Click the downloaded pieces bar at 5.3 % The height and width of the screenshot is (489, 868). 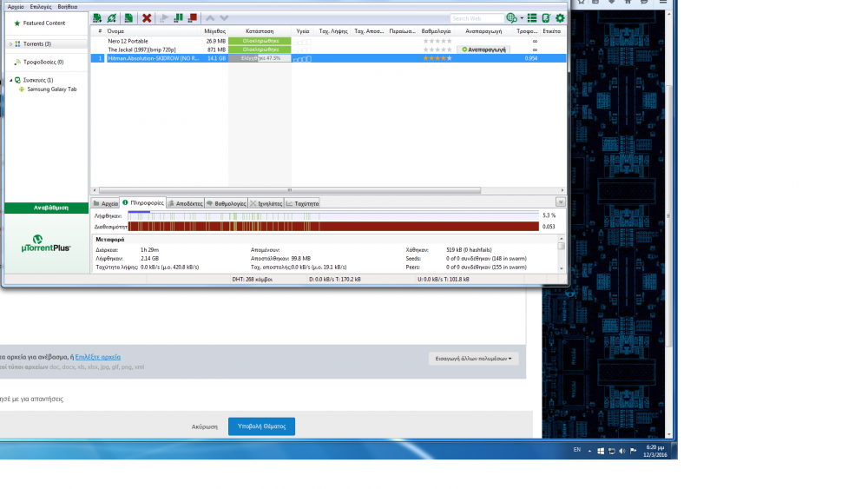tap(333, 215)
